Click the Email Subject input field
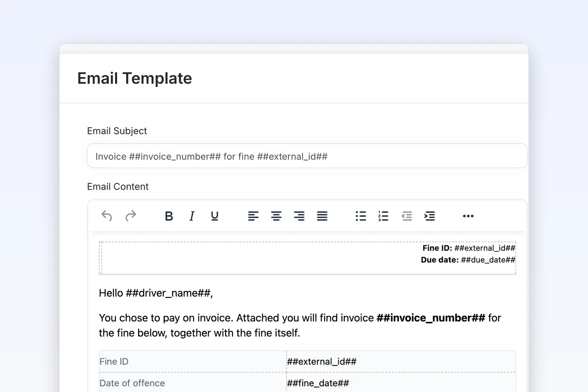The height and width of the screenshot is (392, 588). pyautogui.click(x=307, y=156)
